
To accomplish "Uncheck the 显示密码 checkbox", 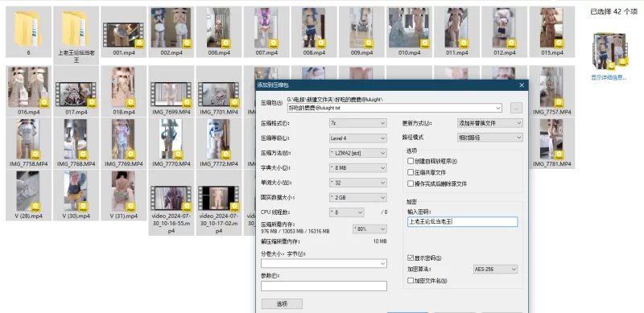I will [411, 258].
